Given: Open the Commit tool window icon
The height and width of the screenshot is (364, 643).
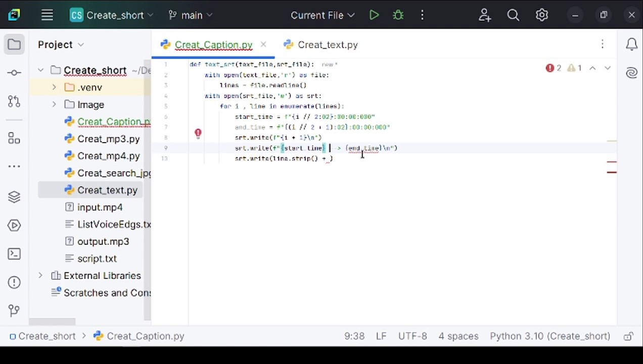Looking at the screenshot, I should coord(14,73).
